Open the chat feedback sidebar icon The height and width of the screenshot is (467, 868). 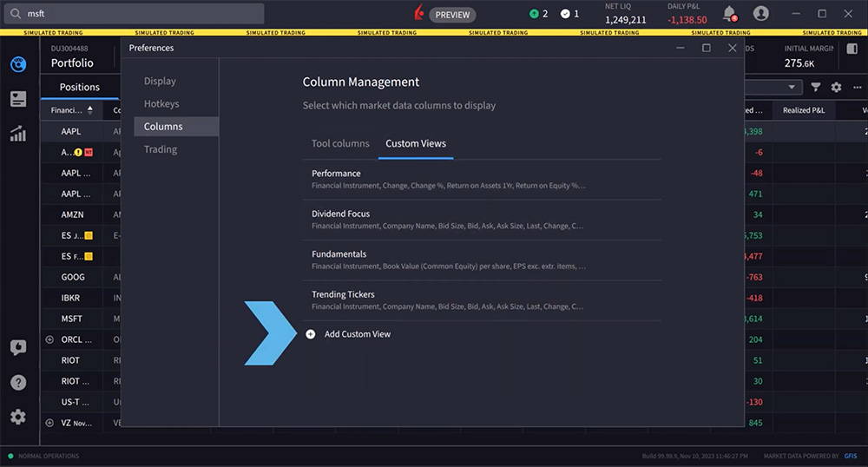click(x=18, y=348)
